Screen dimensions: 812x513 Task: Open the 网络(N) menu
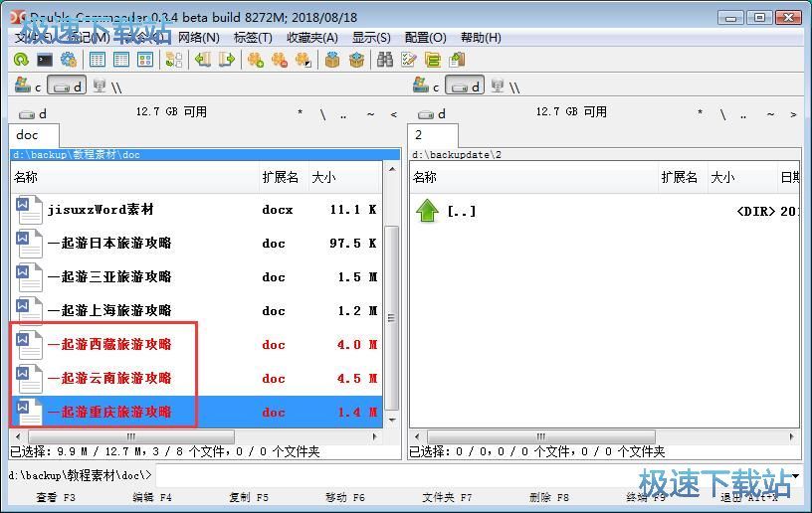click(199, 38)
